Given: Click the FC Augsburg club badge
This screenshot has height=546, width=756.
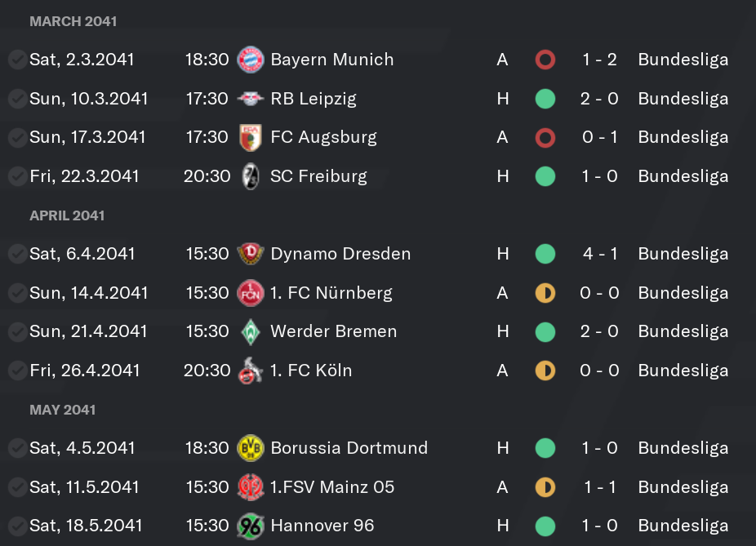Looking at the screenshot, I should [251, 137].
